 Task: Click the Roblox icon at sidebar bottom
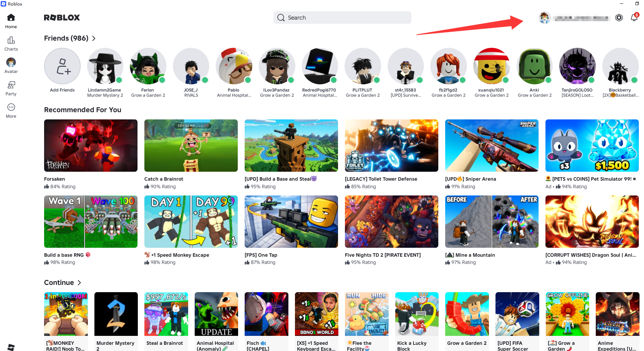click(11, 347)
